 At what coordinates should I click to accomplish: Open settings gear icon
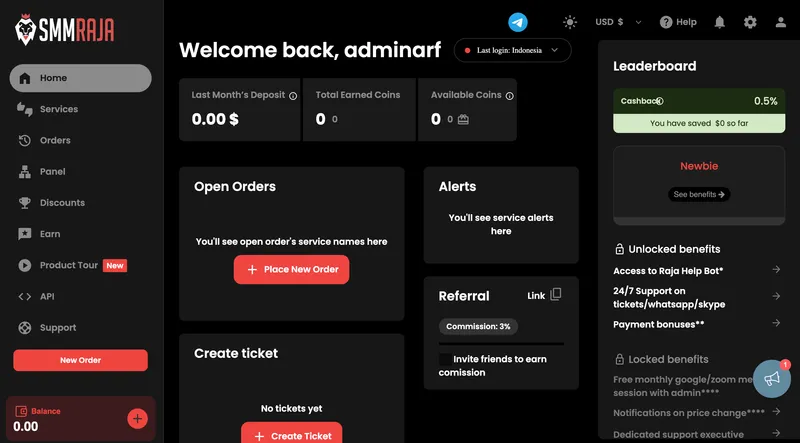(750, 22)
